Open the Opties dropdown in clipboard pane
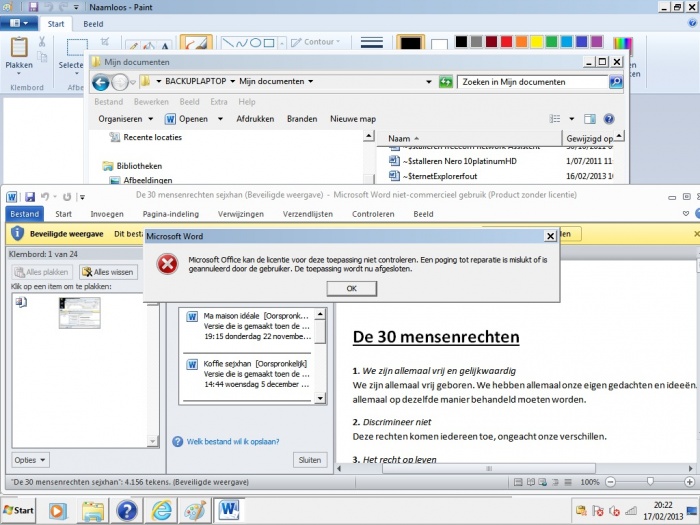Viewport: 700px width, 525px height. [x=30, y=460]
